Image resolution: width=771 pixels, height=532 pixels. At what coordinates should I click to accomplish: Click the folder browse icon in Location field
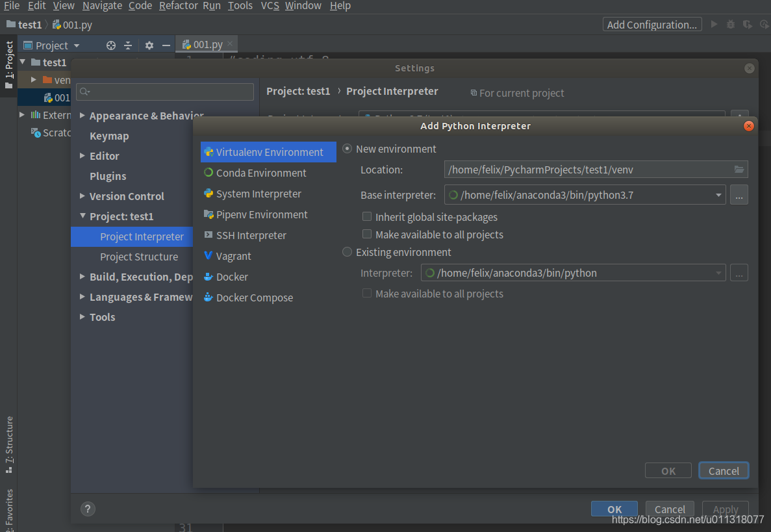point(739,169)
